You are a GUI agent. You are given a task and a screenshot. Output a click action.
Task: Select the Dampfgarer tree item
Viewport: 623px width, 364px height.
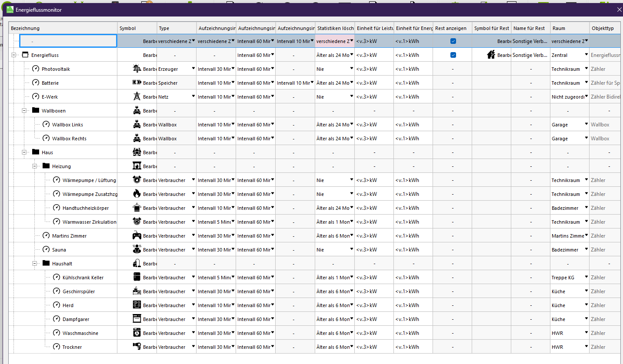click(76, 319)
